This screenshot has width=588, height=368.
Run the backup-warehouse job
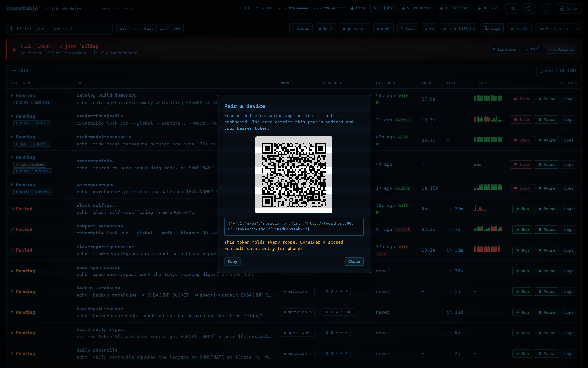[x=522, y=292]
